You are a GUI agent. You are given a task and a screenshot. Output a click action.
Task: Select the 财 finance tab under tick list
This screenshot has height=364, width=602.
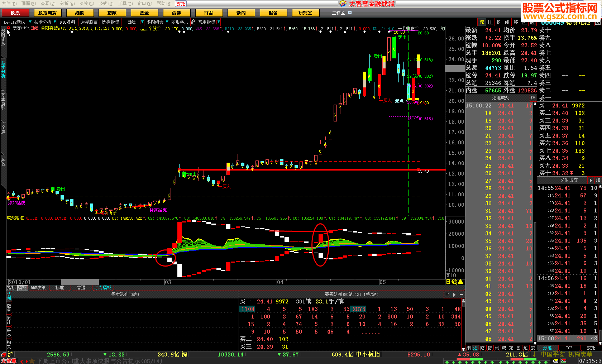(x=482, y=348)
